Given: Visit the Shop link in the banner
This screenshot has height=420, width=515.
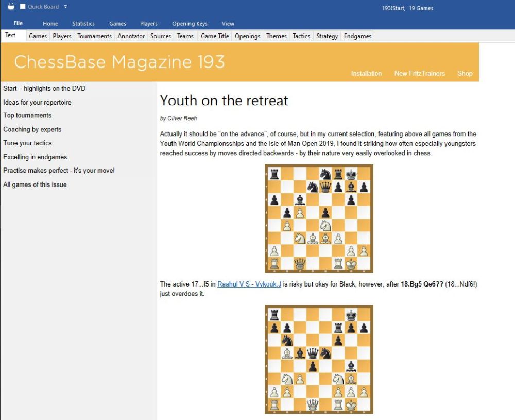Looking at the screenshot, I should click(465, 73).
